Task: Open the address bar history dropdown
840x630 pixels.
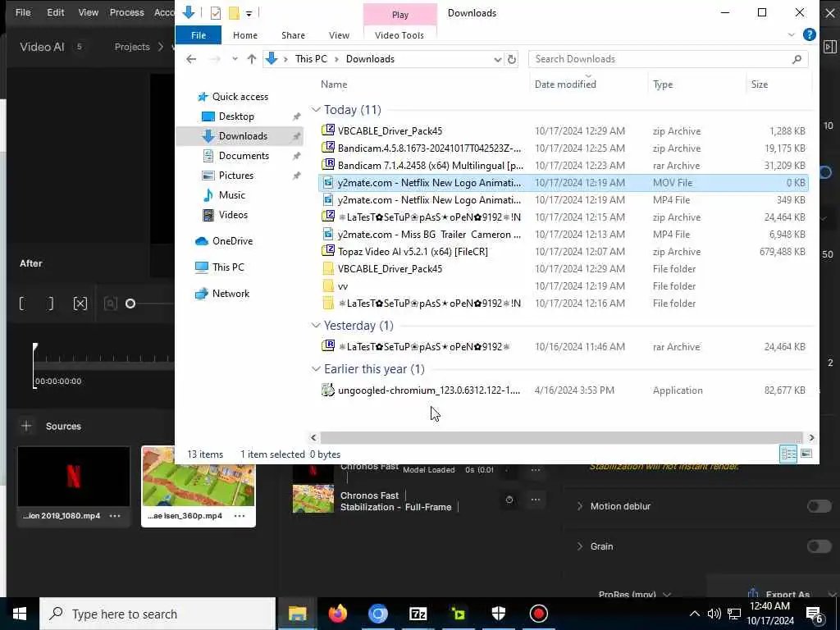Action: coord(498,59)
